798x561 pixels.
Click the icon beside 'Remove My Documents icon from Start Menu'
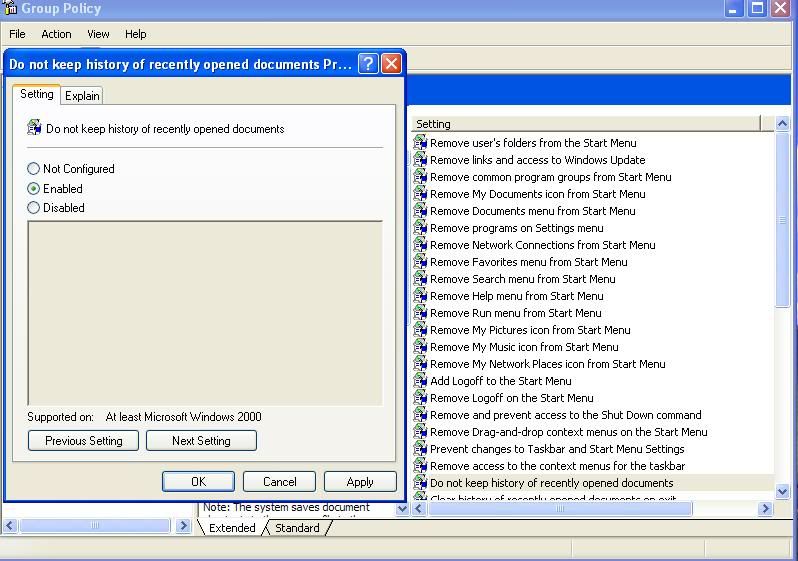[x=420, y=193]
